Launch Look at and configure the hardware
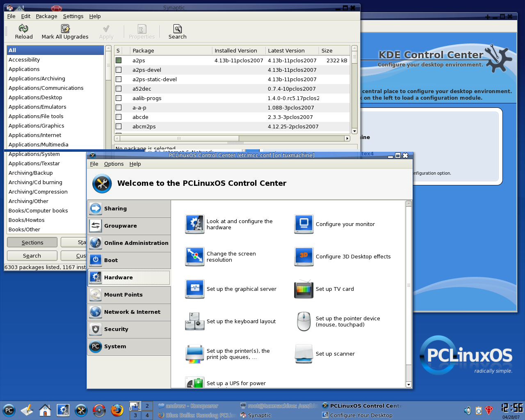The width and height of the screenshot is (525, 420). (229, 224)
